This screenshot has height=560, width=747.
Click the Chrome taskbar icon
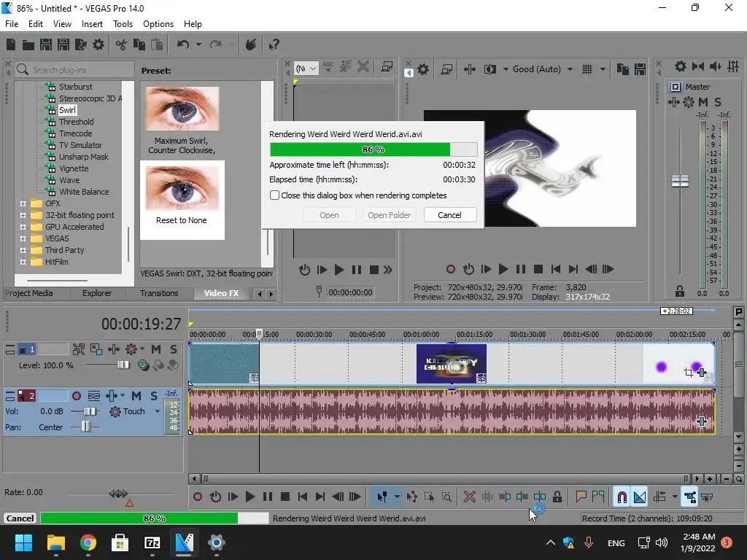click(x=88, y=542)
